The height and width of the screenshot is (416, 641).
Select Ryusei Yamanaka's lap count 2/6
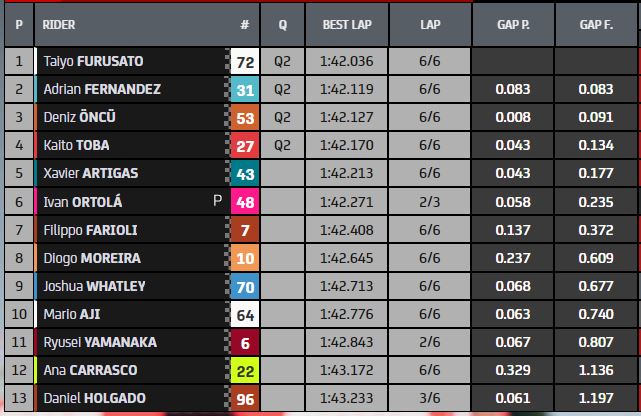430,342
